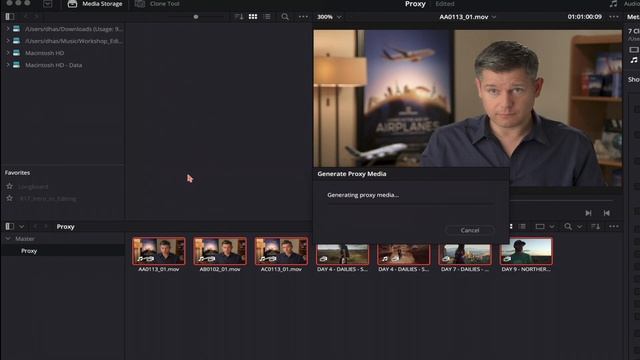640x360 pixels.
Task: Open the Longboard favorite folder
Action: pyautogui.click(x=33, y=187)
